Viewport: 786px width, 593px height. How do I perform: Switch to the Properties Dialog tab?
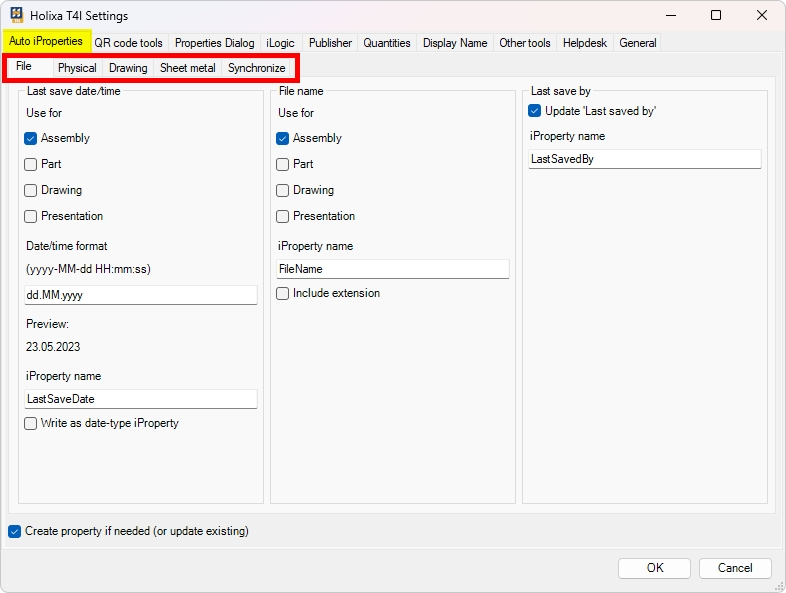coord(214,43)
